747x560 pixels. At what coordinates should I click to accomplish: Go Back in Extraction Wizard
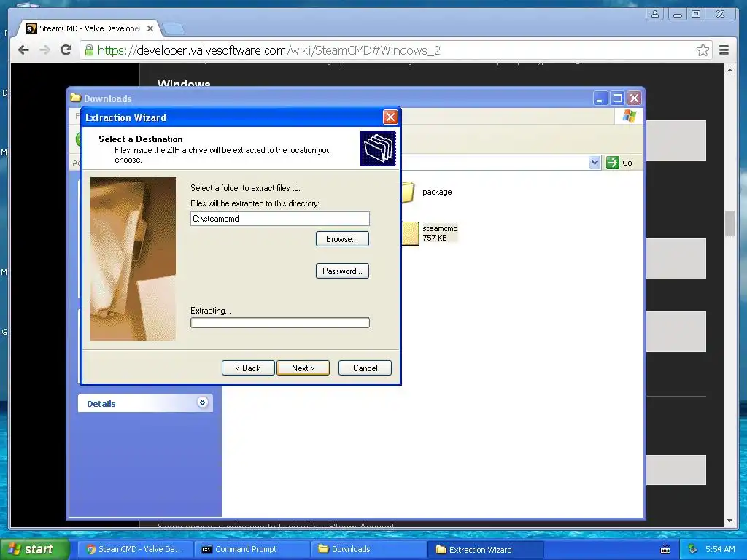[x=248, y=367]
